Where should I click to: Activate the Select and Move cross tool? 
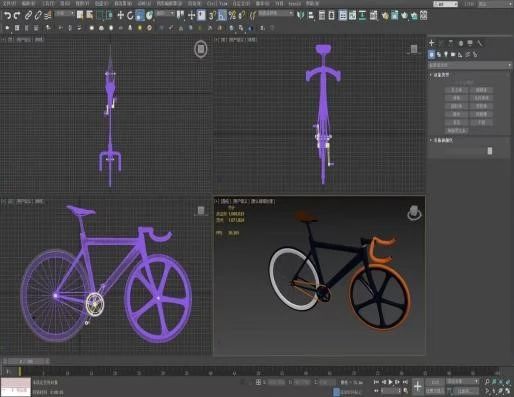(x=120, y=15)
